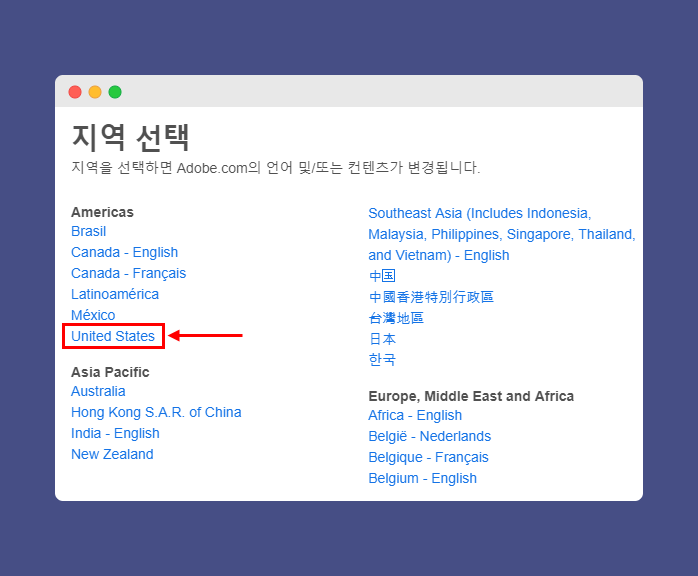Viewport: 698px width, 576px height.
Task: Choose the 日本 region link
Action: (x=382, y=339)
